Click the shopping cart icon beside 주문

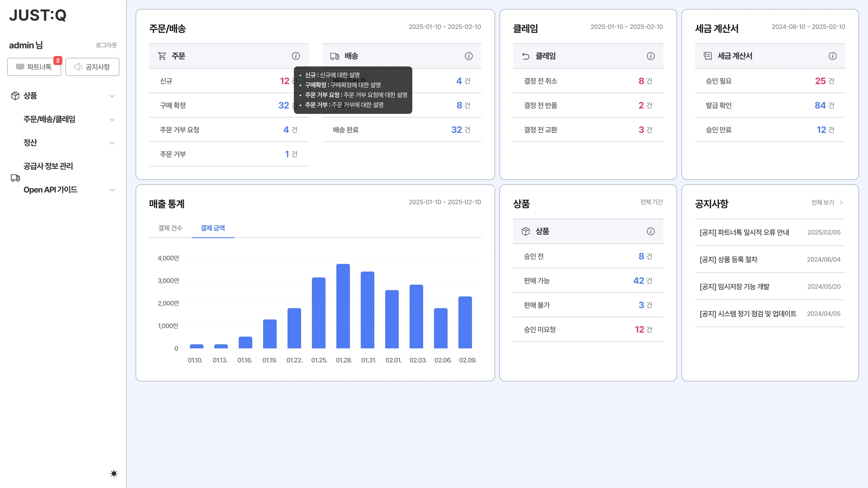[x=162, y=56]
